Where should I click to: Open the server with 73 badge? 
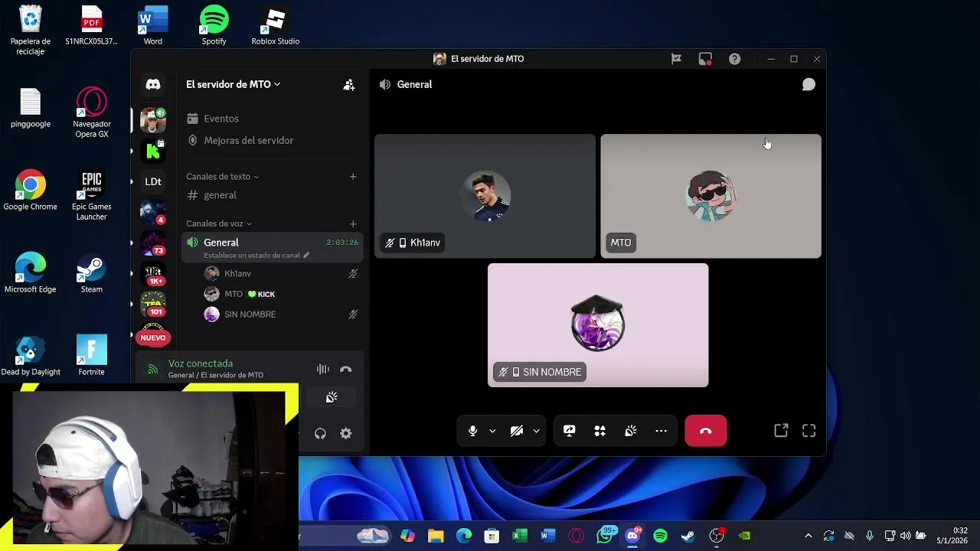[153, 243]
